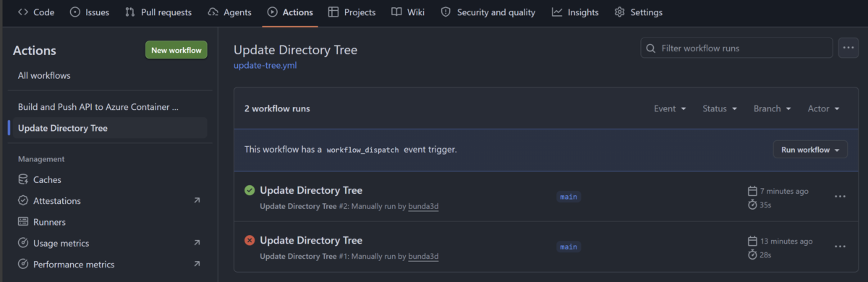Click the Wiki book icon
The image size is (868, 282).
point(396,12)
